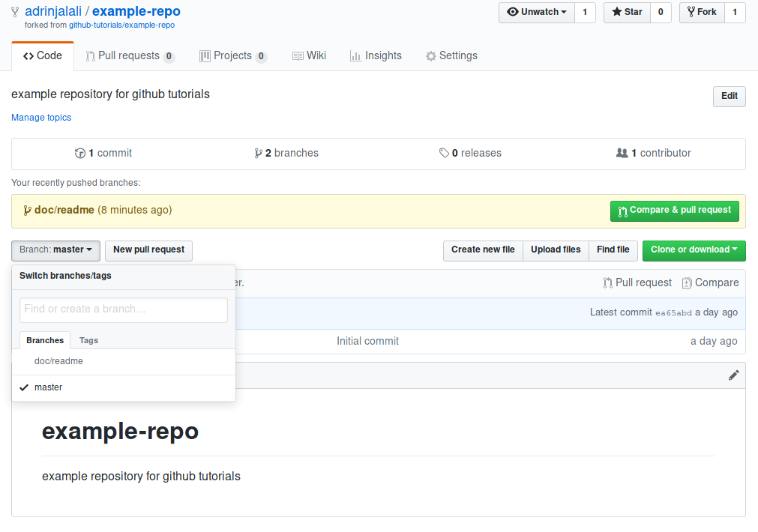758x532 pixels.
Task: Click Create new file button
Action: coord(483,250)
